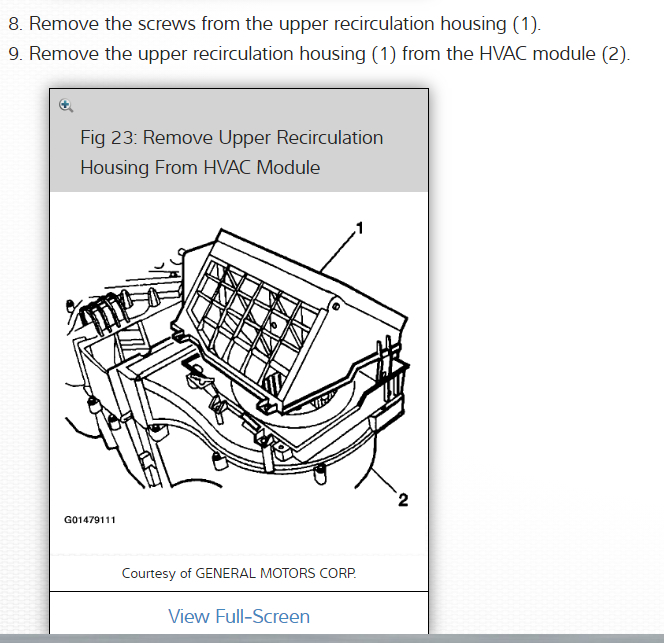
Task: Click step 8 'Remove the screws' text
Action: 274,23
